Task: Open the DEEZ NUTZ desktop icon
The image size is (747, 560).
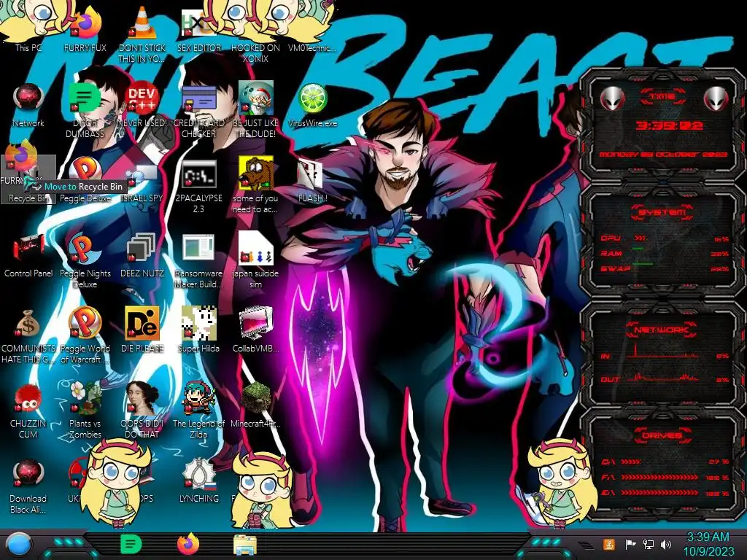Action: [142, 249]
